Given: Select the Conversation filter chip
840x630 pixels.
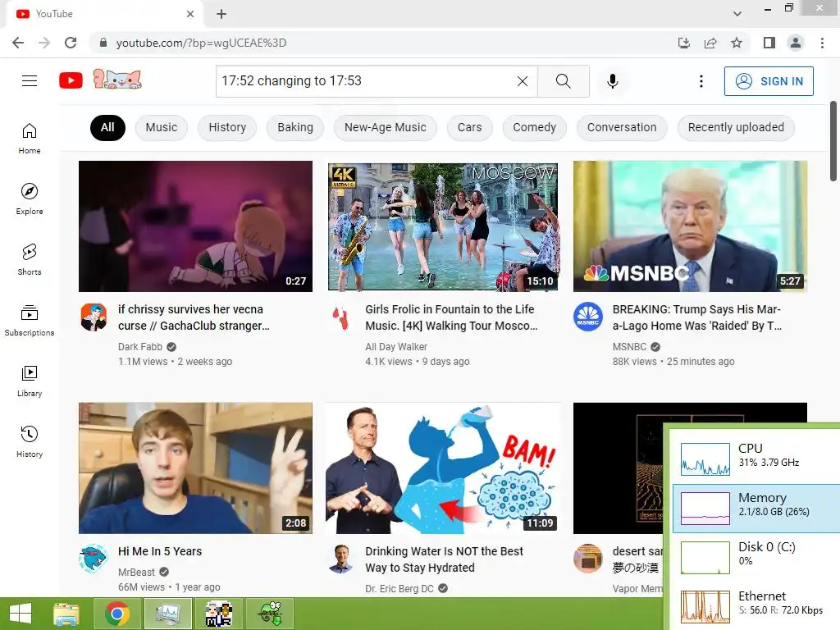Looking at the screenshot, I should coord(622,127).
